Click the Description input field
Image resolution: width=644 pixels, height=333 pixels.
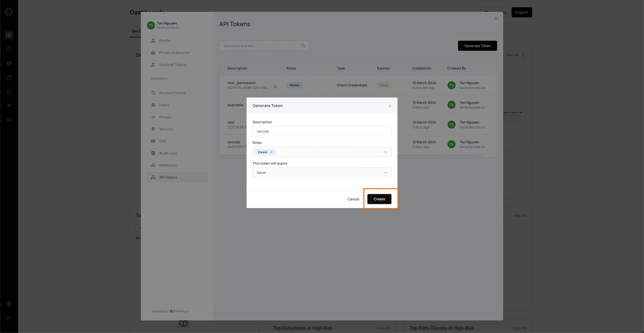pyautogui.click(x=321, y=131)
